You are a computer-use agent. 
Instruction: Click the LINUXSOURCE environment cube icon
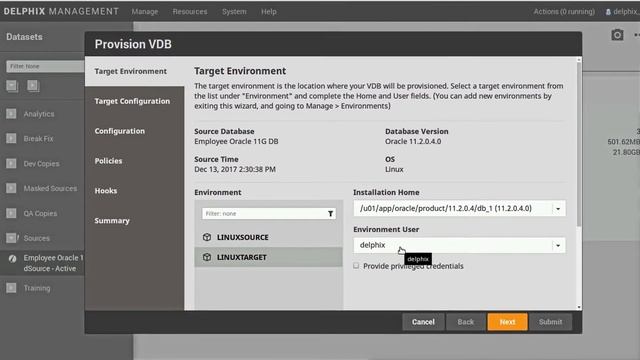(x=207, y=237)
